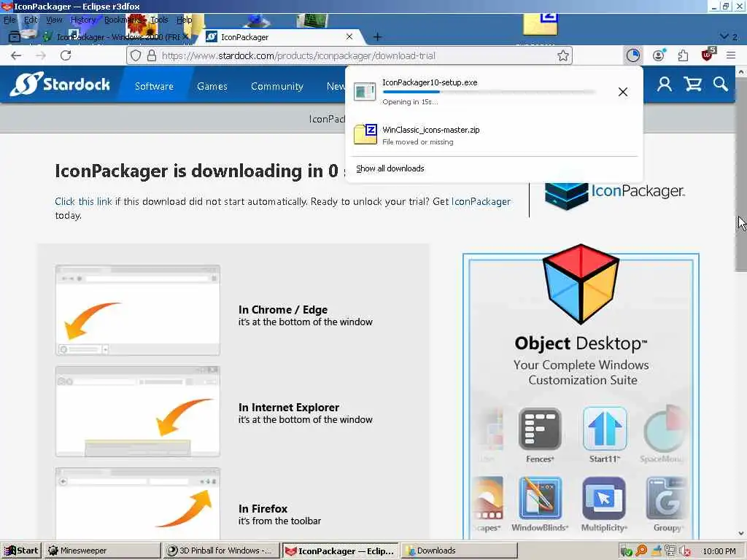Click the Internet Explorer instruction thumbnail

[138, 411]
